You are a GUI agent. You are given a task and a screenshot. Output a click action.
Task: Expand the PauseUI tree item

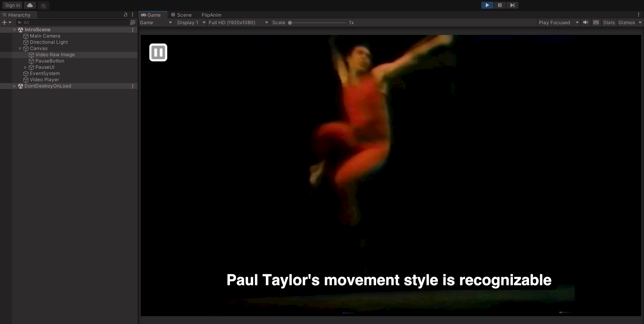[x=26, y=67]
